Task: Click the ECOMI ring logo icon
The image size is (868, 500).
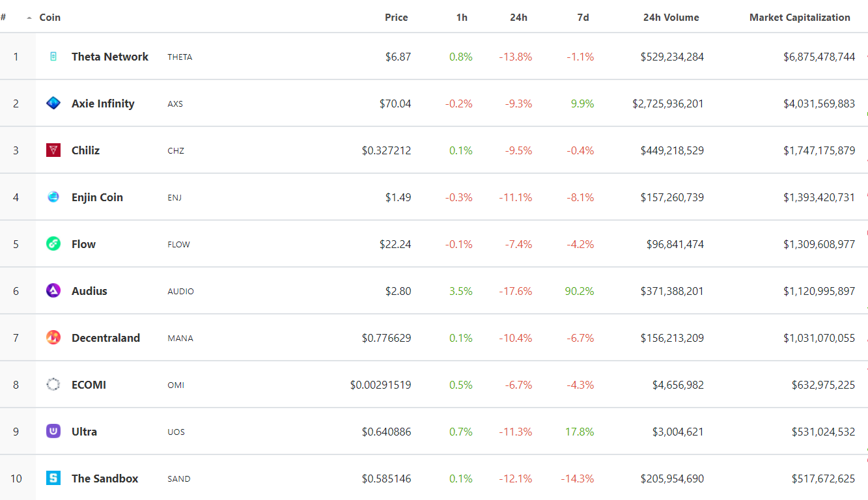Action: (x=53, y=384)
